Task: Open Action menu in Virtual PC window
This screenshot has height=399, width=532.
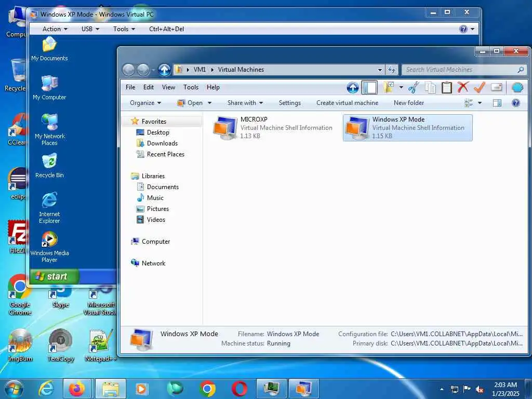Action: [x=55, y=29]
